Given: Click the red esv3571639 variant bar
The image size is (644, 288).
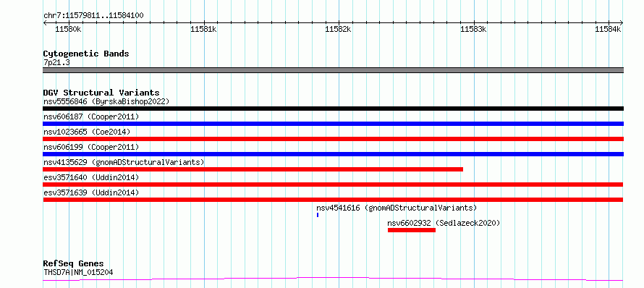Looking at the screenshot, I should pos(333,200).
